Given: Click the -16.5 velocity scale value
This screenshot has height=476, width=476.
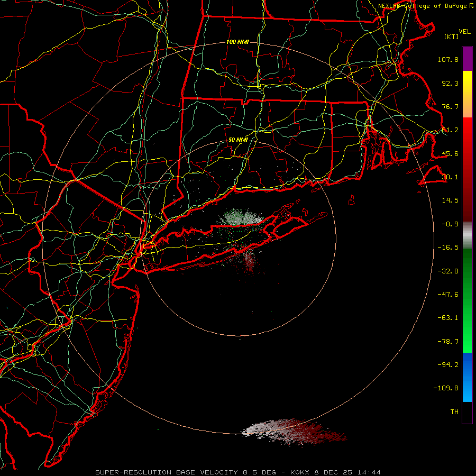Looking at the screenshot, I should (448, 248).
